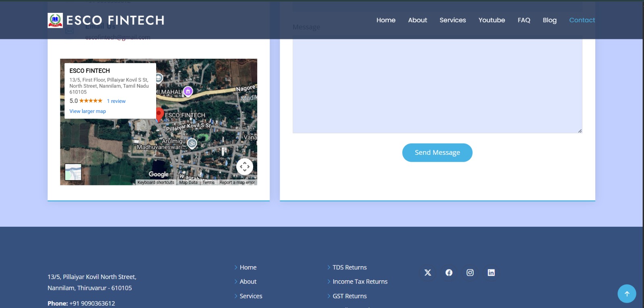Click the red ESCO FINTECH map pin
This screenshot has width=644, height=308.
pos(159,114)
